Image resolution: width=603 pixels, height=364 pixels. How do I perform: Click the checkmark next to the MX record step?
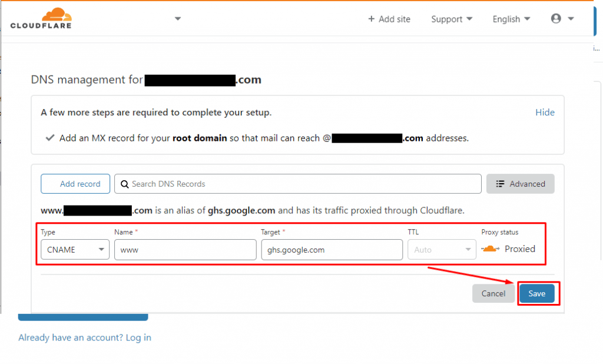coord(49,138)
